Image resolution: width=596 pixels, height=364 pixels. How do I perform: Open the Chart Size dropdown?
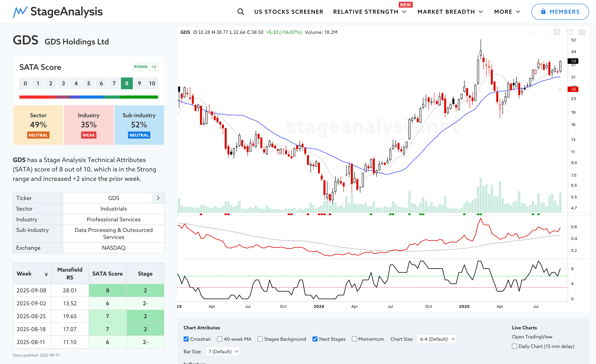coord(437,339)
